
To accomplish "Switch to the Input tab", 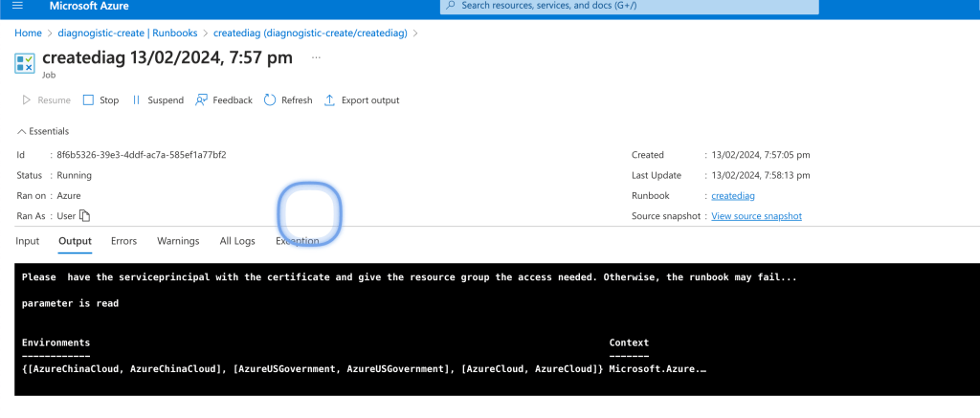I will click(28, 240).
